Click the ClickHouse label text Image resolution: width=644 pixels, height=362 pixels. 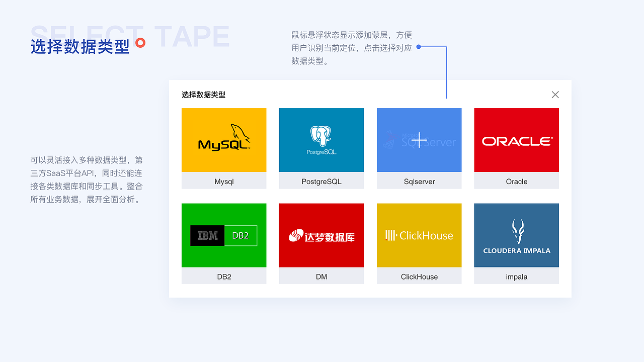[x=419, y=277]
